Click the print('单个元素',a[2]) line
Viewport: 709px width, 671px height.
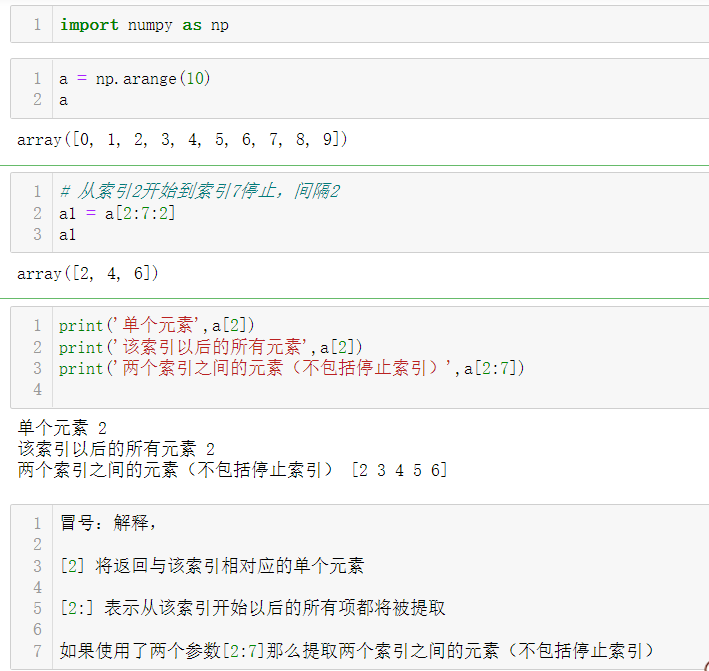coord(157,325)
